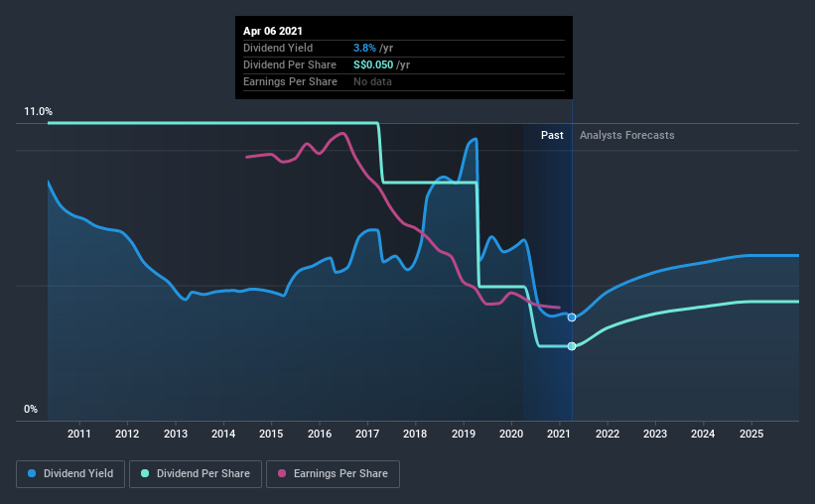The height and width of the screenshot is (504, 815).
Task: Click the 11.0% y-axis label
Action: coord(38,112)
